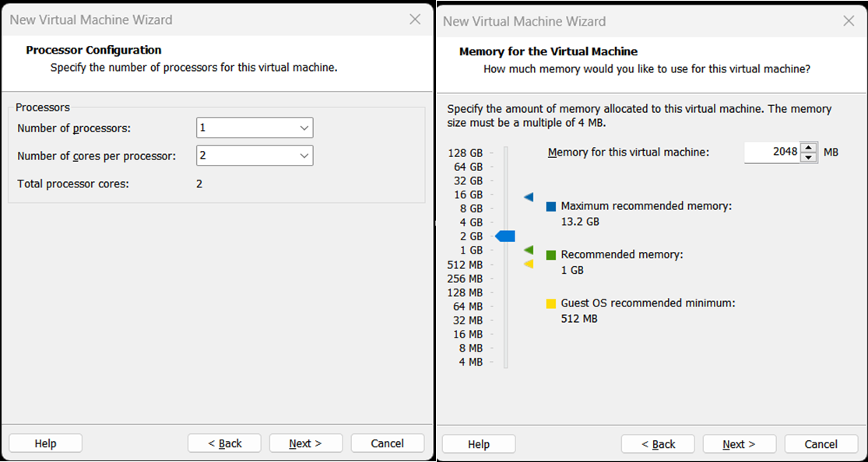Click the Guest OS recommended minimum label
Screen dimensions: 868x462
pyautogui.click(x=648, y=303)
